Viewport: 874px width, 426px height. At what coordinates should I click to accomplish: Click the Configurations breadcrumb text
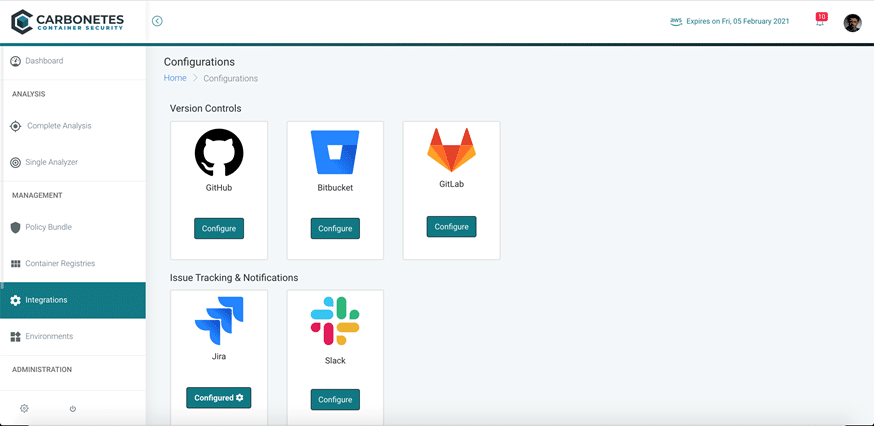click(x=230, y=79)
